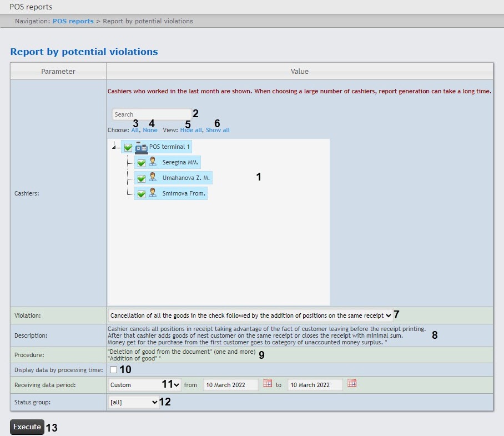
Task: Uncheck the Seregina MM. cashier checkbox
Action: tap(141, 163)
